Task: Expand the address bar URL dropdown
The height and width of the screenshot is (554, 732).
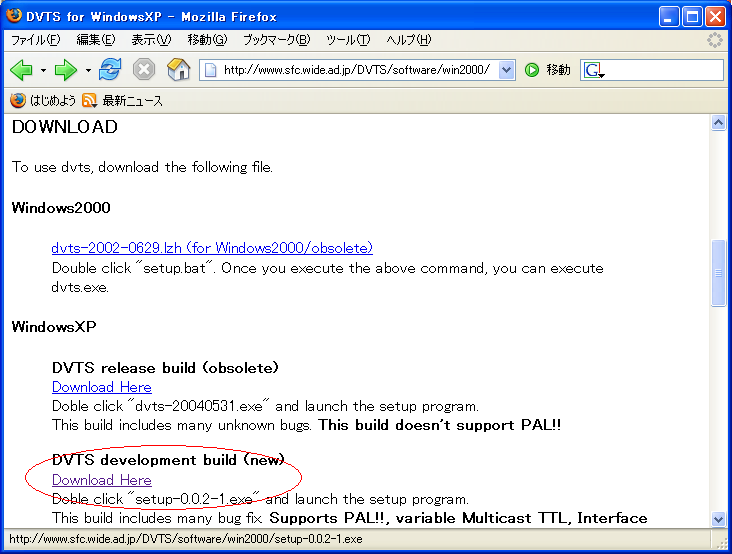Action: point(507,70)
